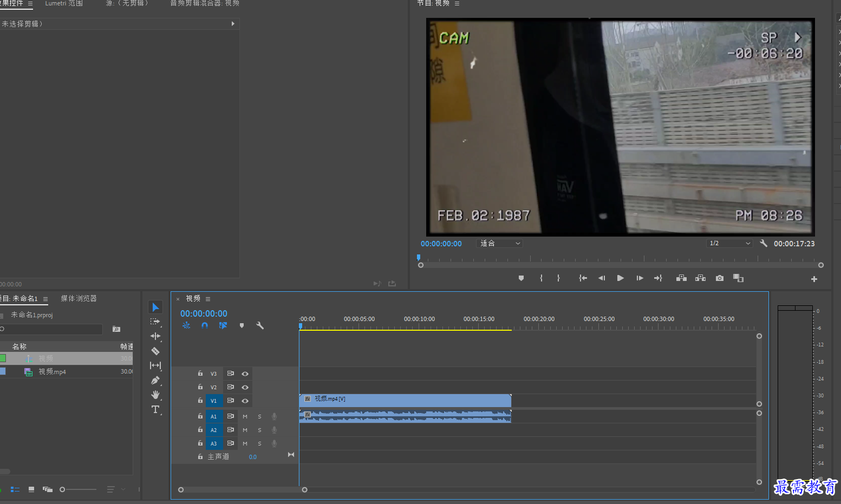The image size is (841, 504).
Task: Switch project panel to list view
Action: point(15,489)
